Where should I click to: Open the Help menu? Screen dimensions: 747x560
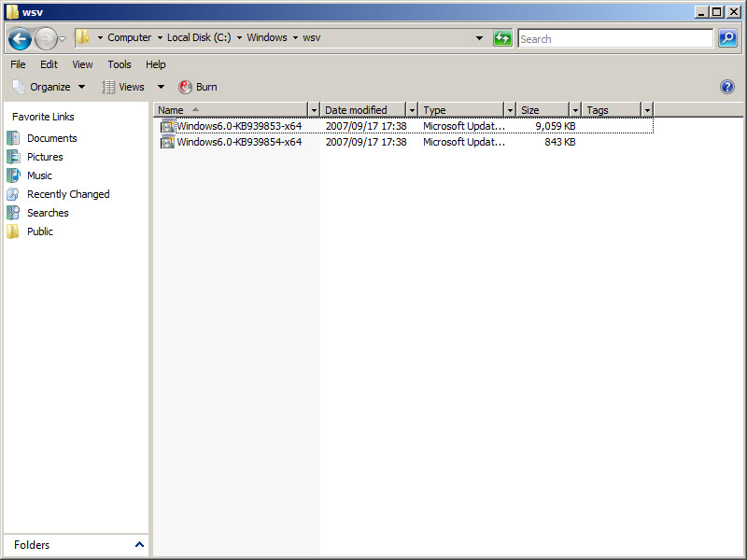pos(156,64)
